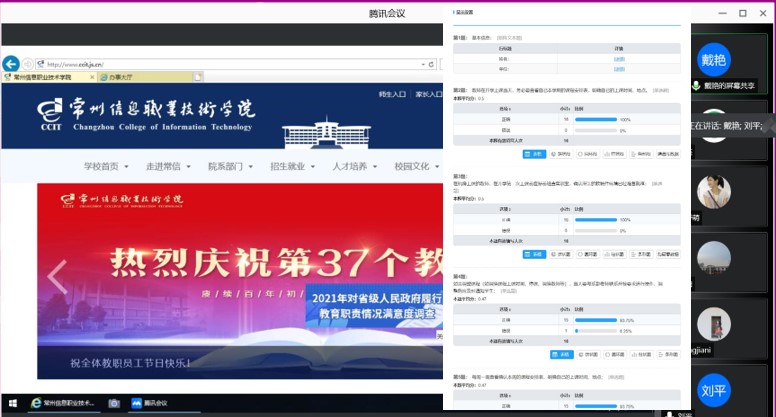This screenshot has width=776, height=417.
Task: Select the woman photo participant avatar
Action: 714,192
